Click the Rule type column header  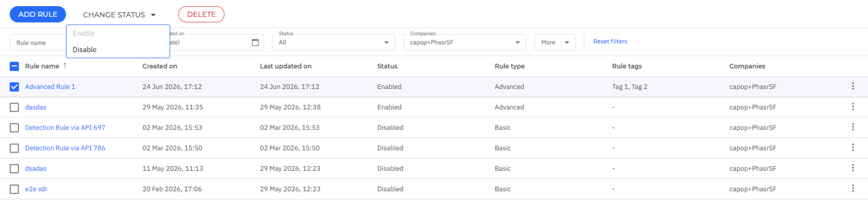510,66
